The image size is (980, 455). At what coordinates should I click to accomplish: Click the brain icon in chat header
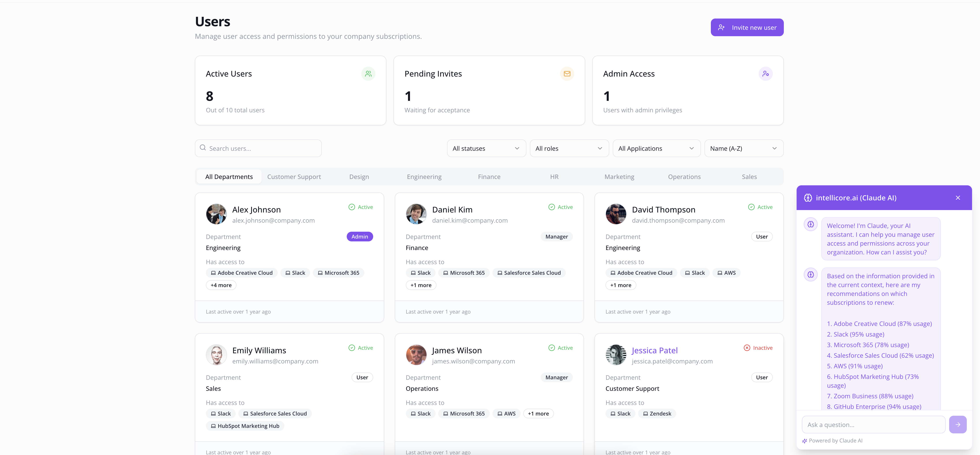808,198
